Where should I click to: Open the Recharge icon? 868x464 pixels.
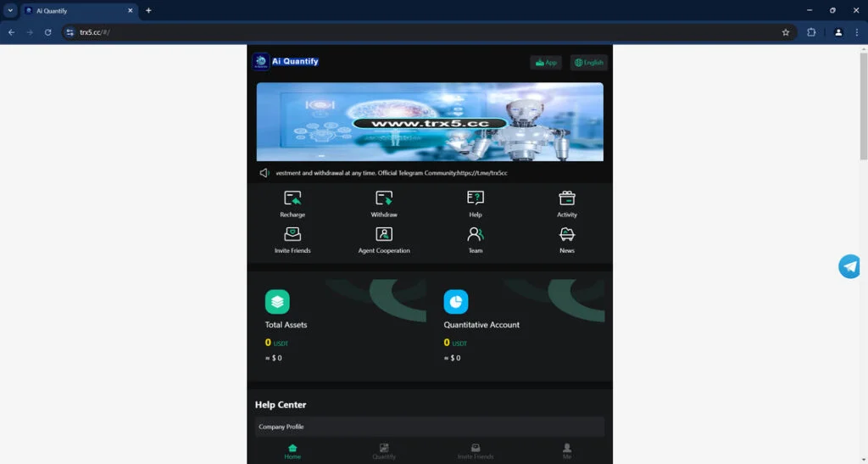click(x=292, y=198)
